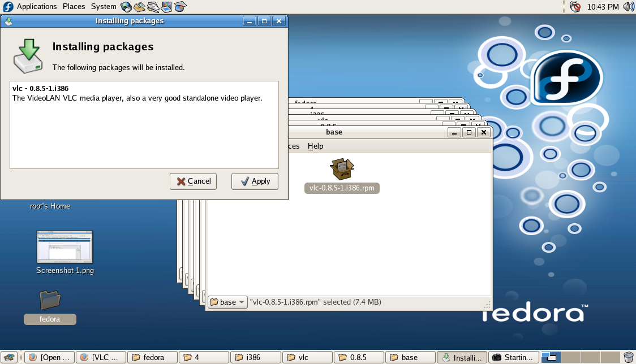Activate the 0.8.5 folder window taskbar button
Viewport: 636px width, 364px height.
(x=359, y=357)
